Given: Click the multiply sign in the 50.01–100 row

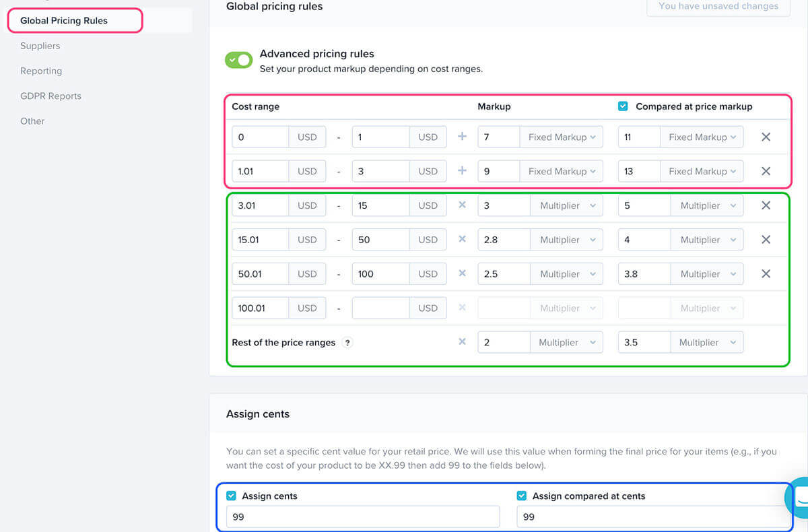Looking at the screenshot, I should tap(462, 274).
